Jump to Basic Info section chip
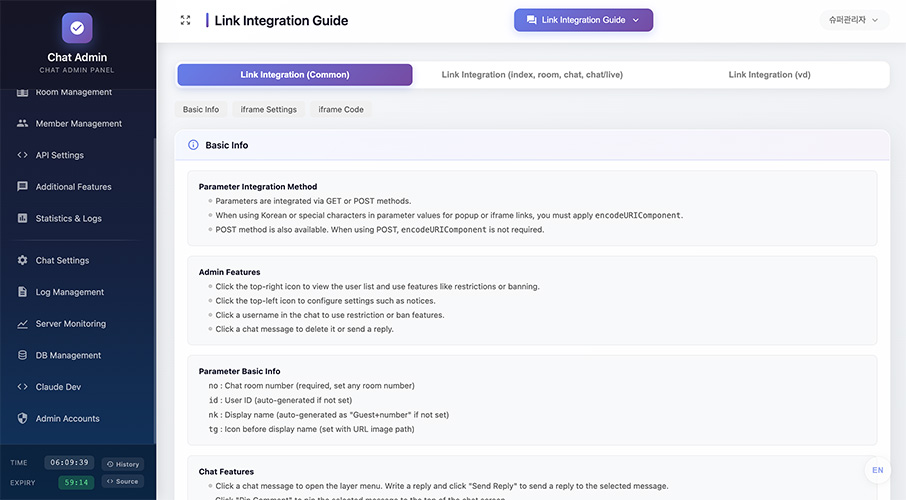Image resolution: width=906 pixels, height=500 pixels. (201, 109)
